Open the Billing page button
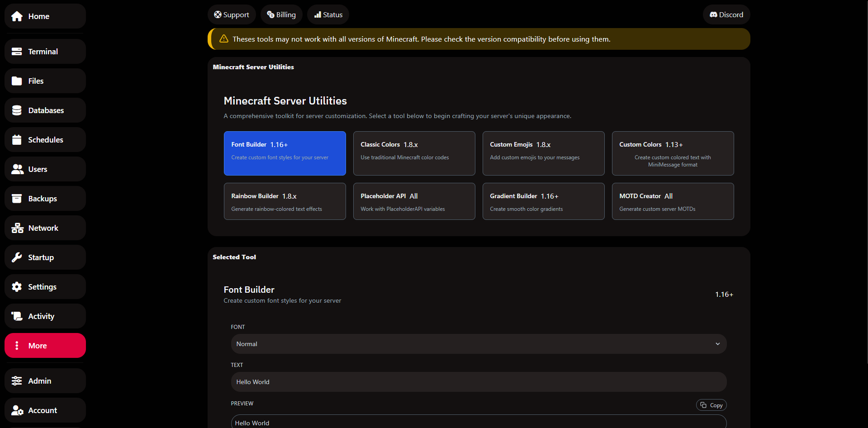The width and height of the screenshot is (868, 428). (281, 14)
